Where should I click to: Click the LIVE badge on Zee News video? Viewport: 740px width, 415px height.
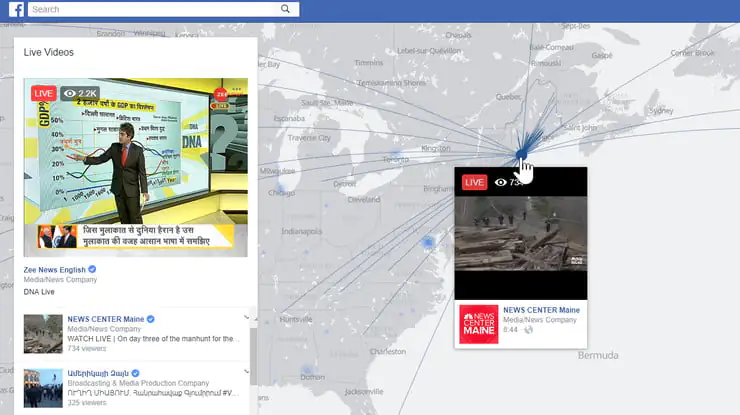click(43, 93)
